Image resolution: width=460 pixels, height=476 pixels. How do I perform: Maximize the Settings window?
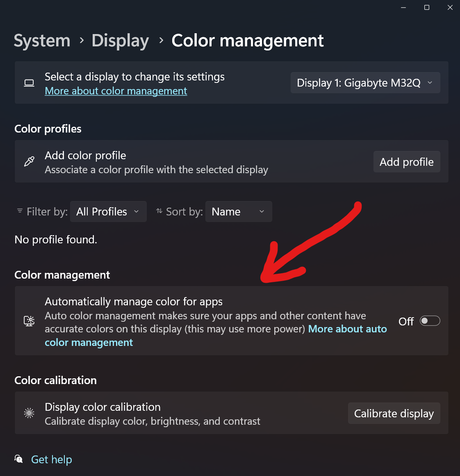pos(427,7)
